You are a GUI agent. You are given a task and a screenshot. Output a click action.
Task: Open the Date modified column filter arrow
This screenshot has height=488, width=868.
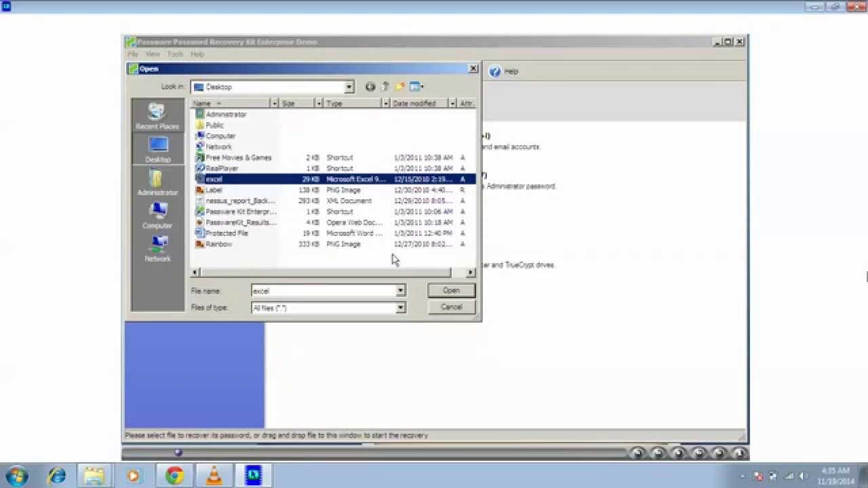coord(452,104)
